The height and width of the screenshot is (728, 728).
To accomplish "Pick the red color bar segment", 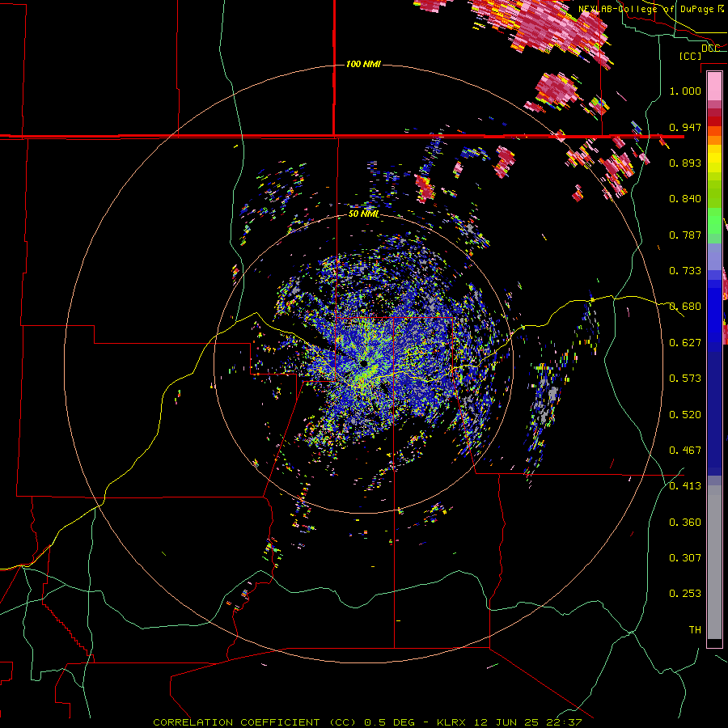I will click(714, 121).
